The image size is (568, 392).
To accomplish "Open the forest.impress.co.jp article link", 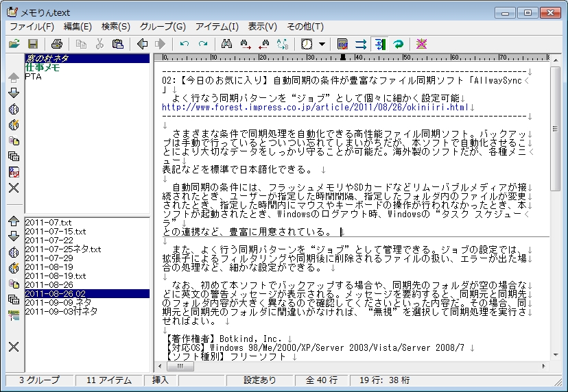I will click(315, 108).
